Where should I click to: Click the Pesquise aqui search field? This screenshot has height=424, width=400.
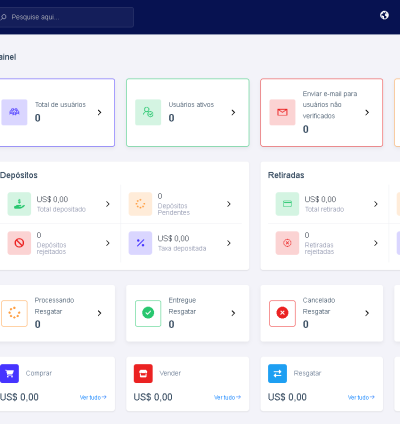66,17
